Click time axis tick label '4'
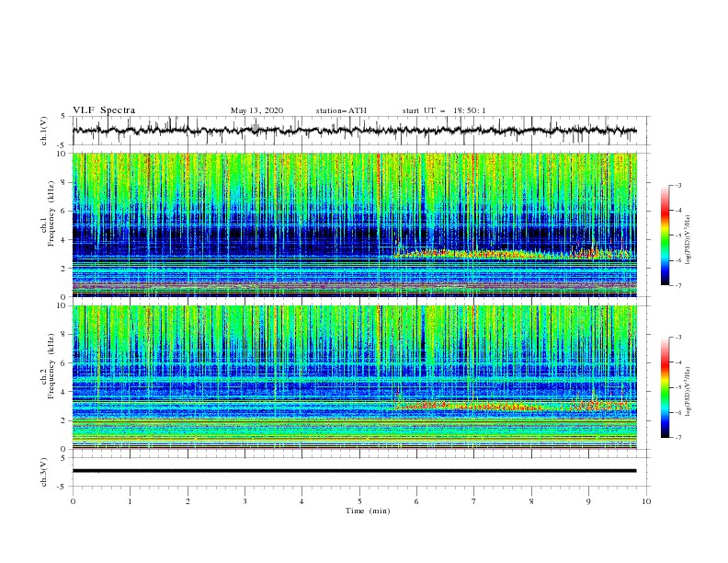 301,501
